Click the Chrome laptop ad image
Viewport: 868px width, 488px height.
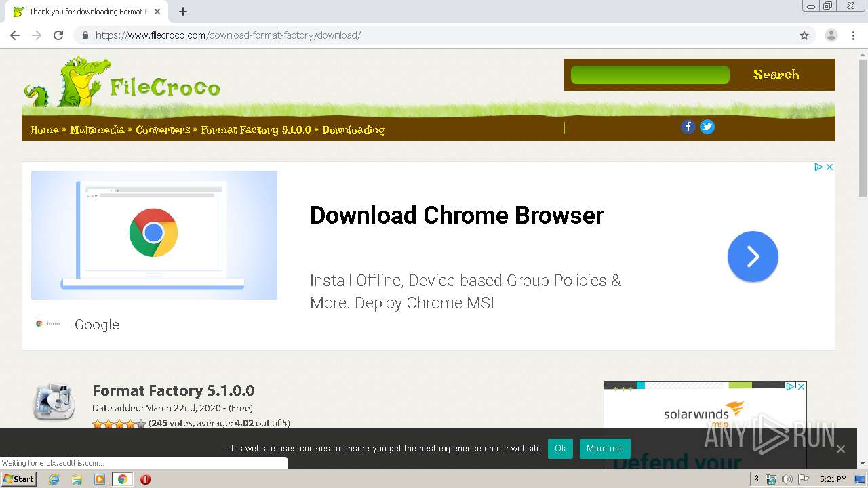pyautogui.click(x=154, y=235)
